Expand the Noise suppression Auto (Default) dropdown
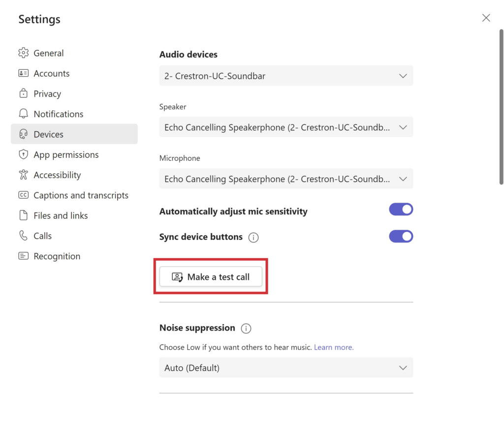This screenshot has height=422, width=504. click(286, 367)
